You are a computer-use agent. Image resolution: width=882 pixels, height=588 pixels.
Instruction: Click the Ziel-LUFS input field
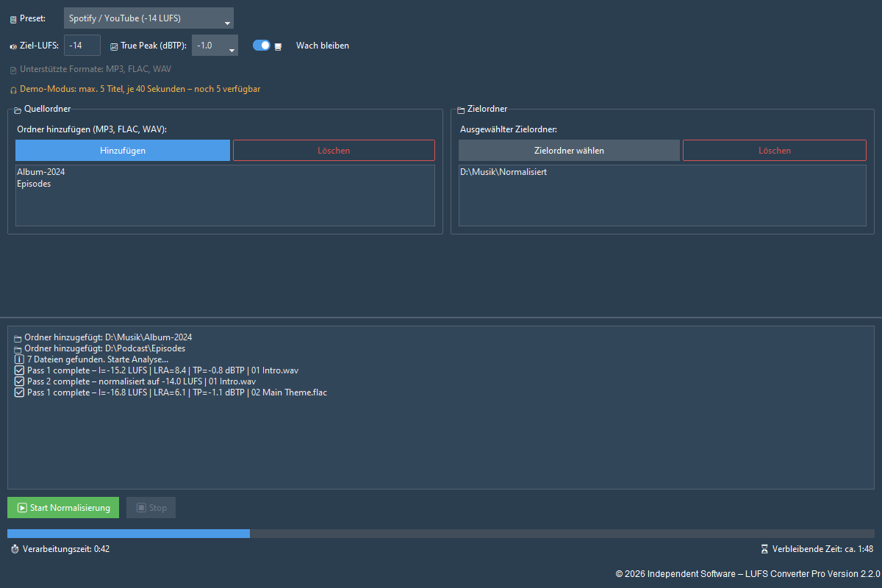tap(82, 46)
